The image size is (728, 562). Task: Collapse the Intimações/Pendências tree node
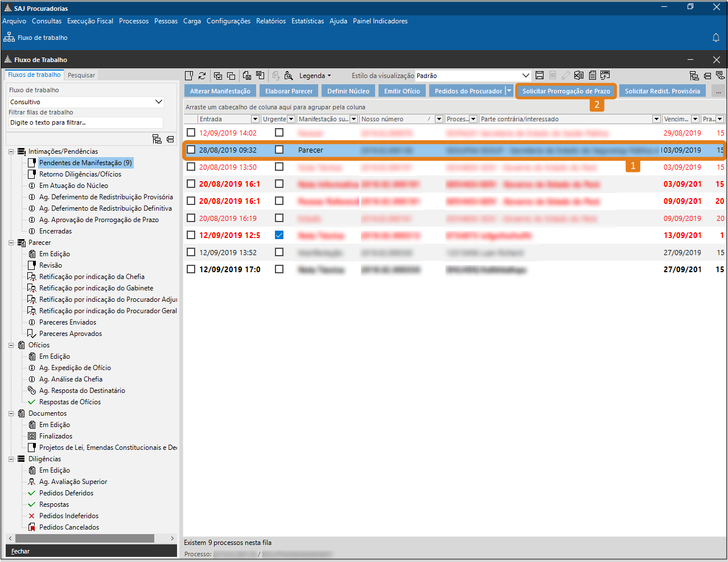click(x=11, y=151)
